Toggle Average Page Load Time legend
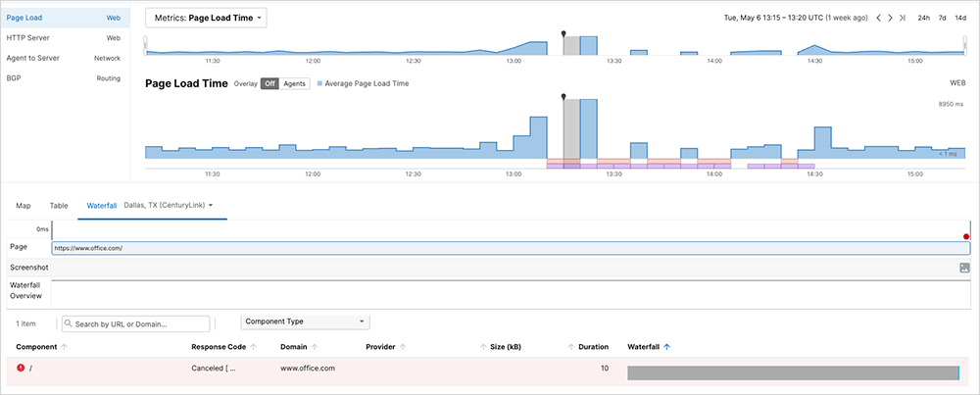 tap(362, 84)
